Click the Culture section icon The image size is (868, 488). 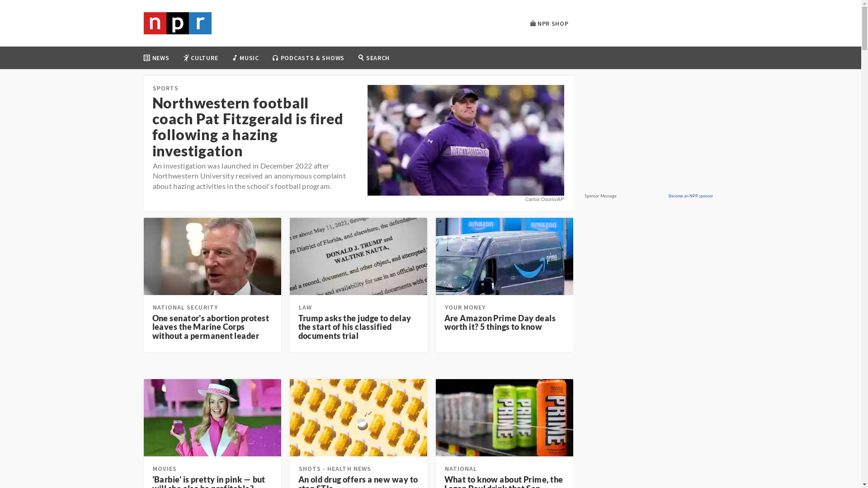pyautogui.click(x=186, y=58)
